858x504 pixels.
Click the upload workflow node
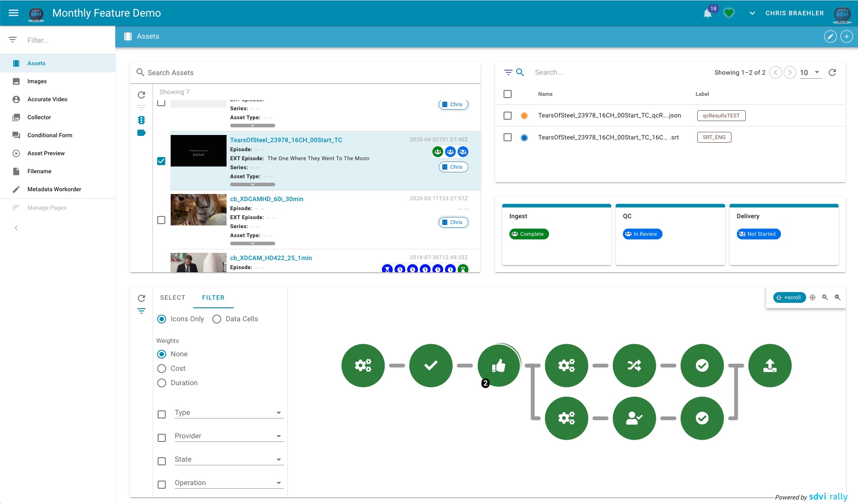click(770, 365)
